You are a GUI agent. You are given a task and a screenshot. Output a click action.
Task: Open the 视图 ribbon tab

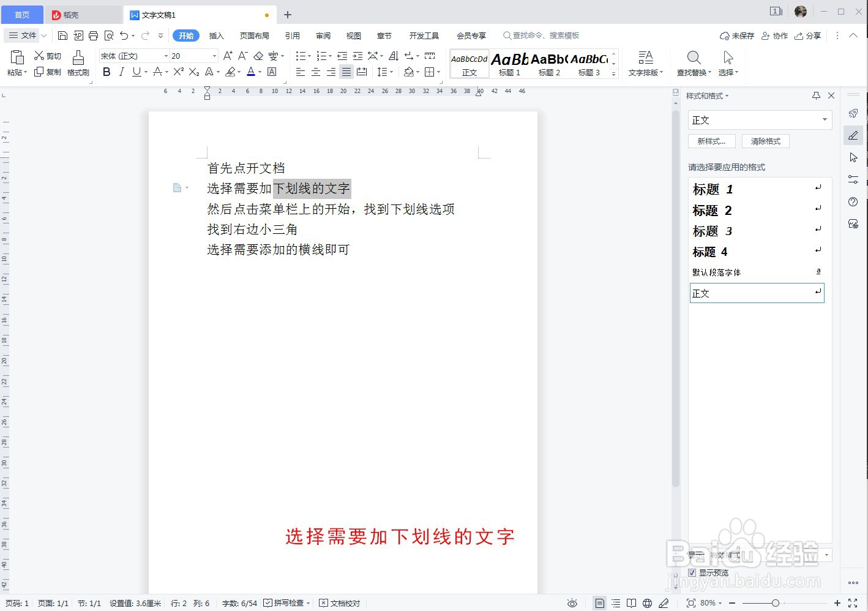tap(354, 36)
